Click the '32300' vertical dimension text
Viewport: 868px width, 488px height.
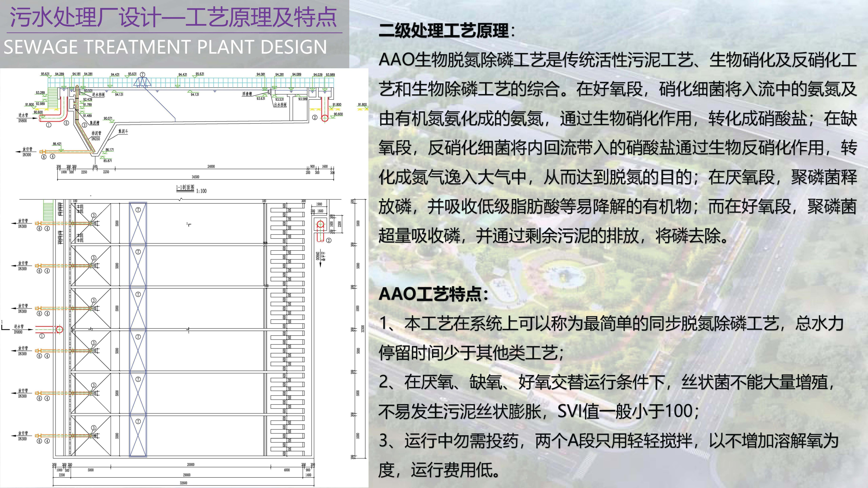[x=363, y=328]
